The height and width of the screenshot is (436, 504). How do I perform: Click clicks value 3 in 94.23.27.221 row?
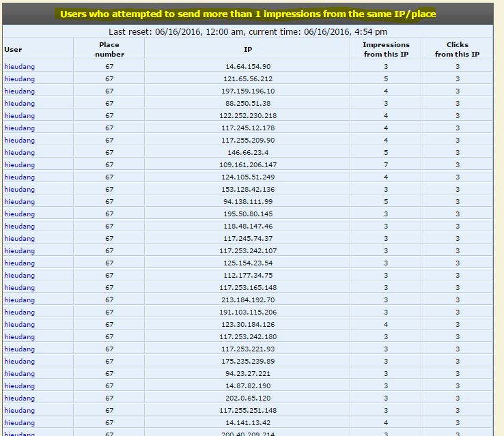click(x=458, y=373)
